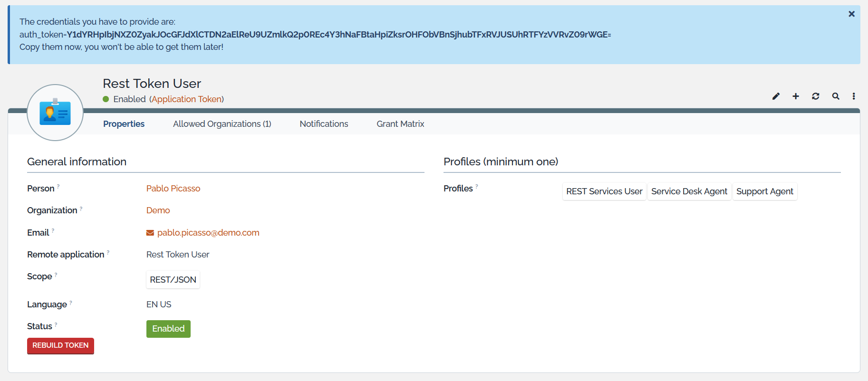Open the three-dot more actions menu
This screenshot has width=868, height=381.
(854, 96)
